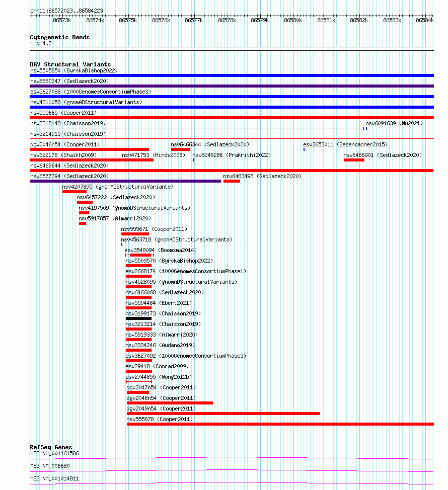The image size is (448, 490).
Task: Click the 86573k ruler tick label
Action: click(62, 20)
